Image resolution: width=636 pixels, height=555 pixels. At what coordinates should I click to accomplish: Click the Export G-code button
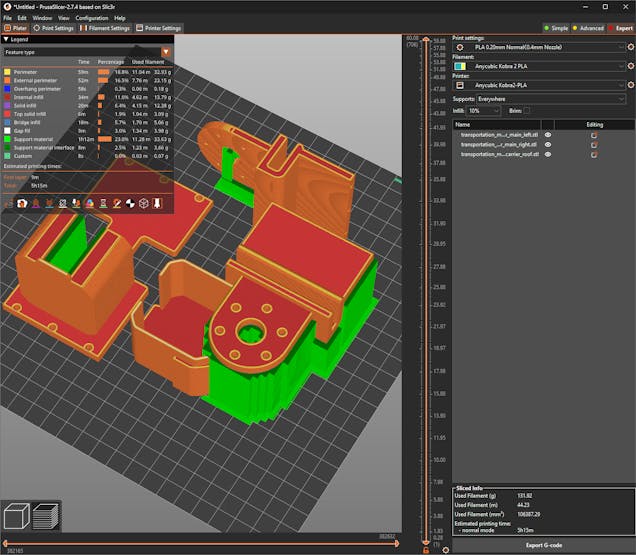tap(543, 546)
